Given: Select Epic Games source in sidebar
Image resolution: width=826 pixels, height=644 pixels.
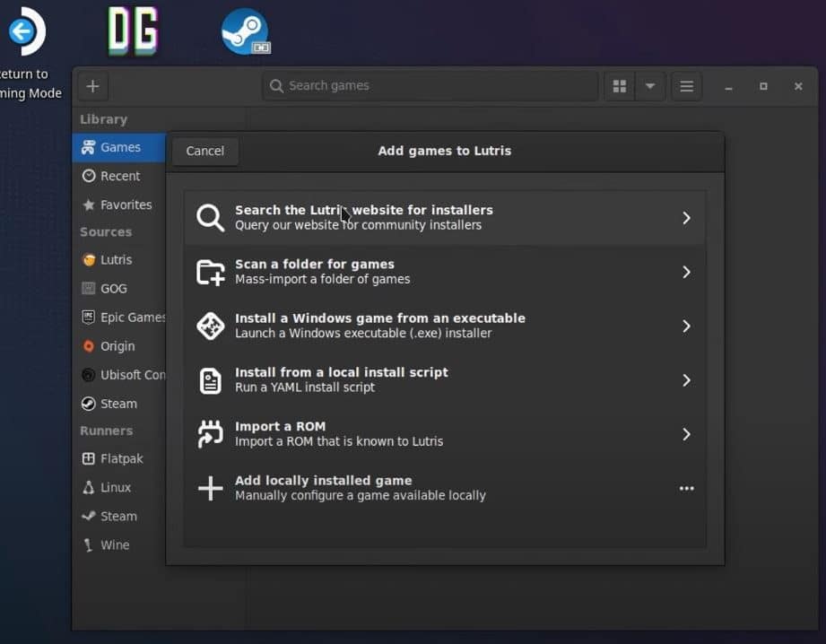Looking at the screenshot, I should (119, 318).
